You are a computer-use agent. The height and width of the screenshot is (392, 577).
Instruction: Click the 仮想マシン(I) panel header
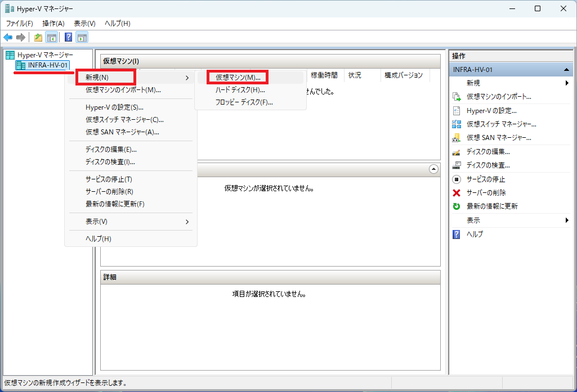[270, 61]
